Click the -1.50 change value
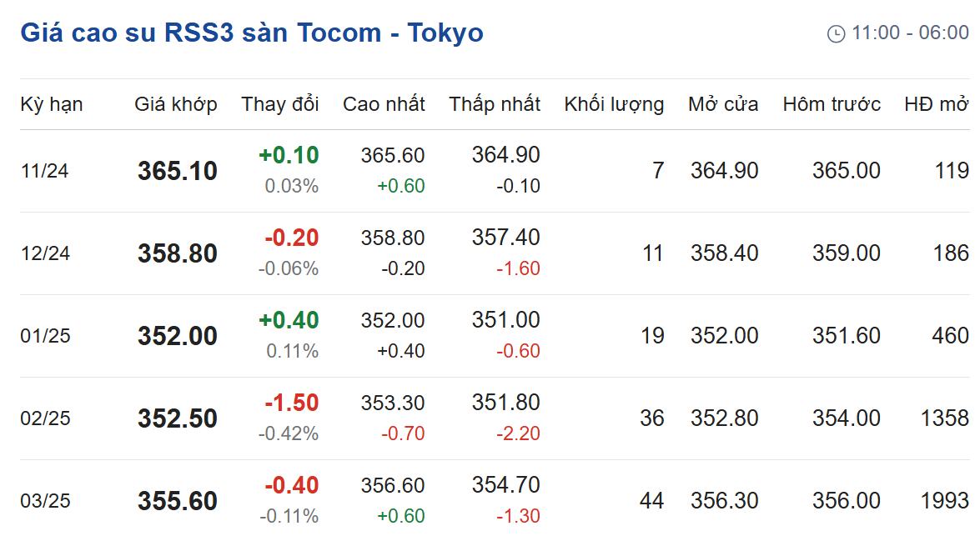 tap(292, 403)
